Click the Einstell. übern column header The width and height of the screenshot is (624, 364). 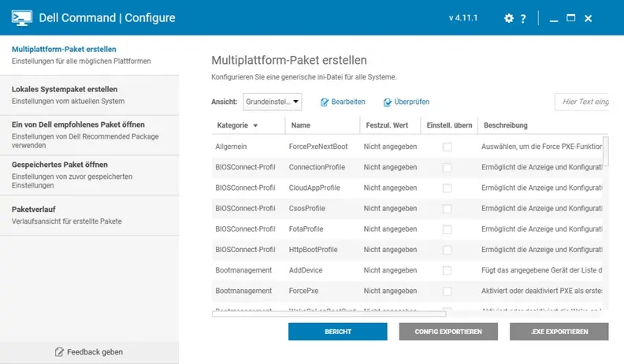(x=449, y=125)
